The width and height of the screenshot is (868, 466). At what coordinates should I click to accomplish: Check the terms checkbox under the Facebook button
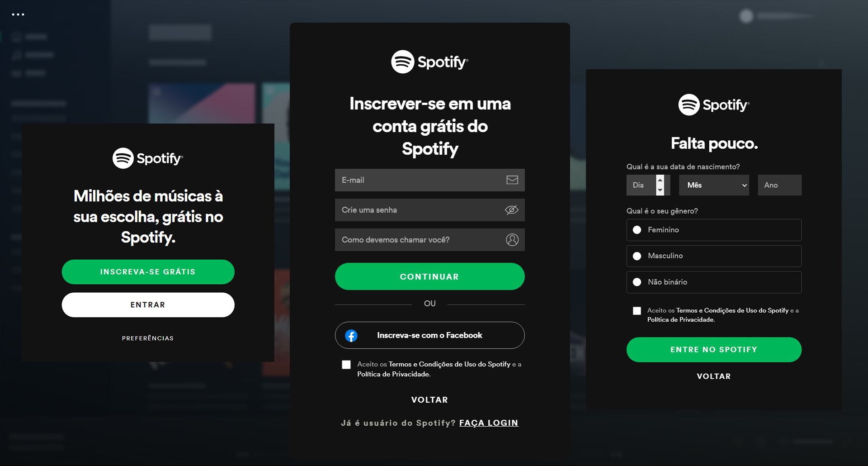[346, 365]
